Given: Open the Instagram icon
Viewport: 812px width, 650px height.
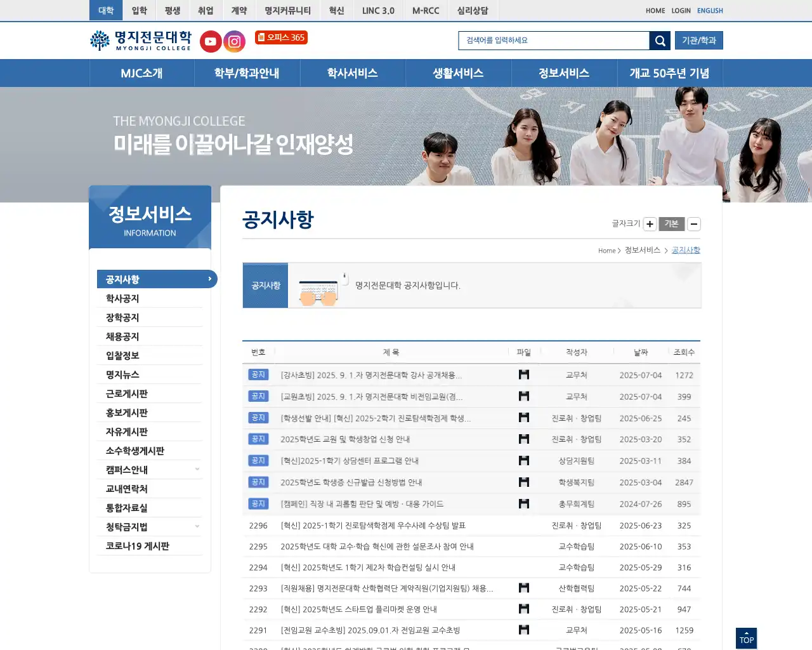Looking at the screenshot, I should (x=235, y=42).
